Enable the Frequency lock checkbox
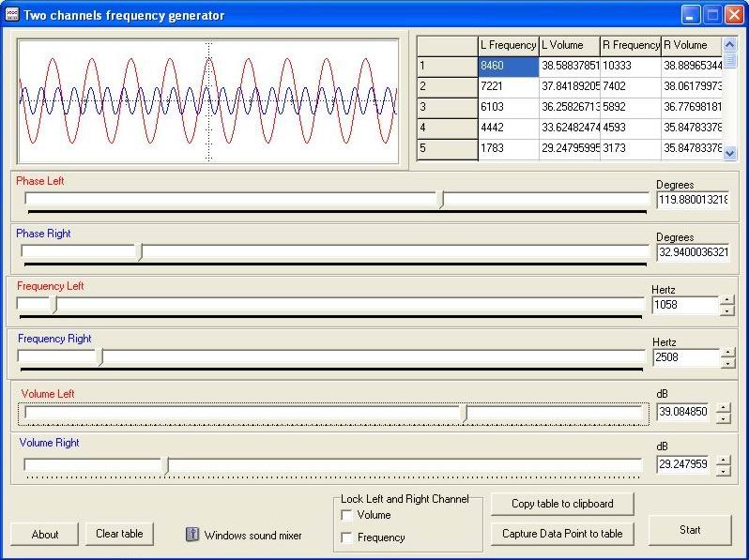 347,537
